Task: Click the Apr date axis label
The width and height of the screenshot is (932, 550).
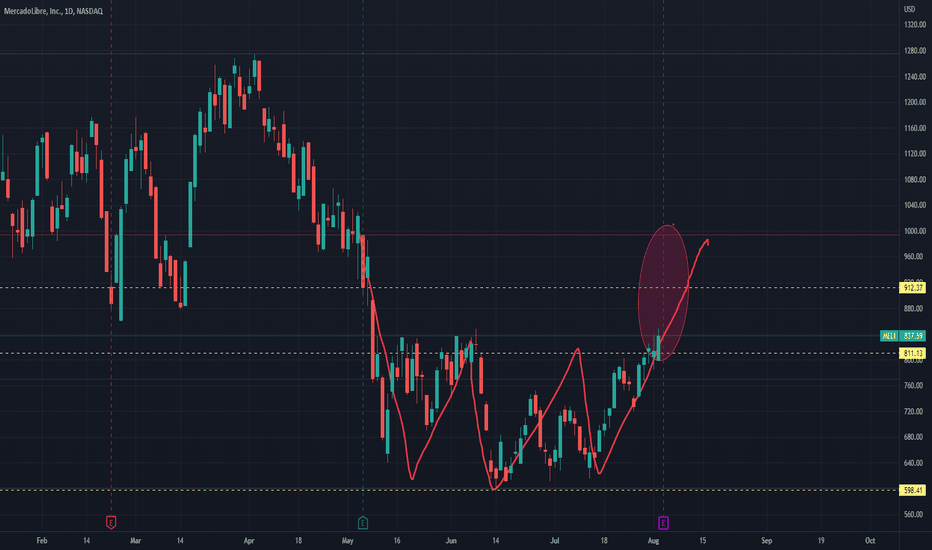Action: point(249,540)
